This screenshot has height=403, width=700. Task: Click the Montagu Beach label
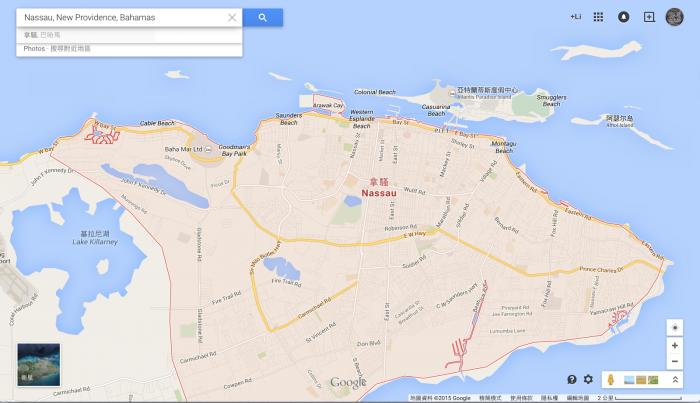[x=504, y=147]
